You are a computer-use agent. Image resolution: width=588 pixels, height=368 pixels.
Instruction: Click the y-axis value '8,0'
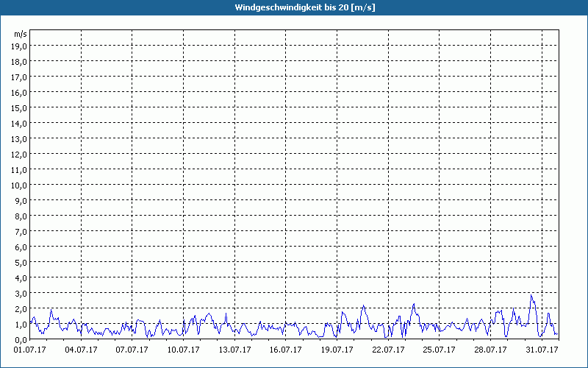tap(21, 216)
